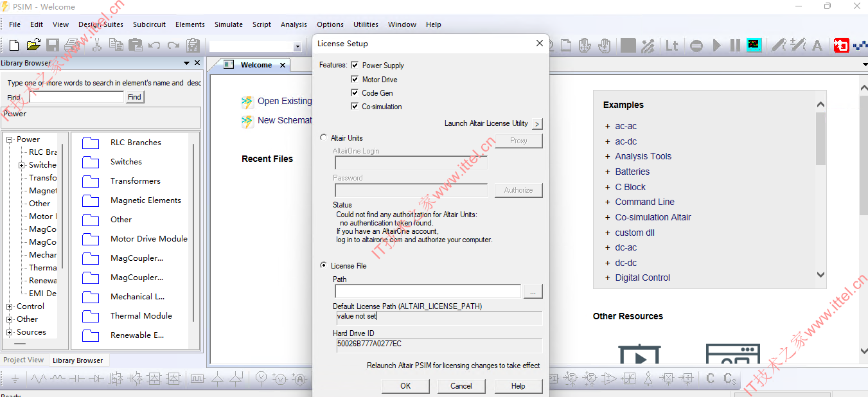Click the Save floppy disk toolbar icon
Image resolution: width=868 pixels, height=397 pixels.
[53, 45]
